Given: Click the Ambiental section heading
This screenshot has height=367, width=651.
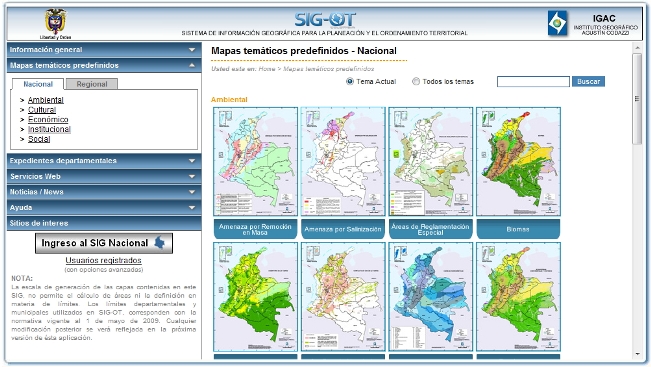Looking at the screenshot, I should coord(229,100).
